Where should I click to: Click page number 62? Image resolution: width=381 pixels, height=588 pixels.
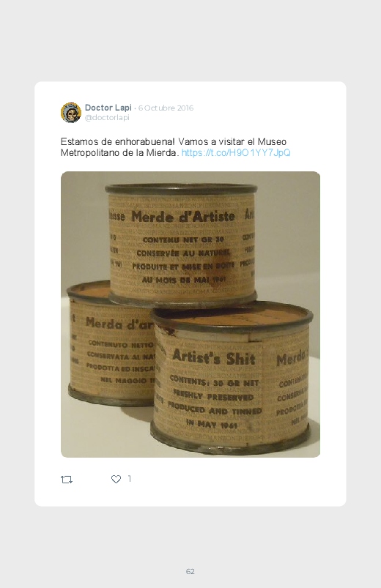coord(190,571)
